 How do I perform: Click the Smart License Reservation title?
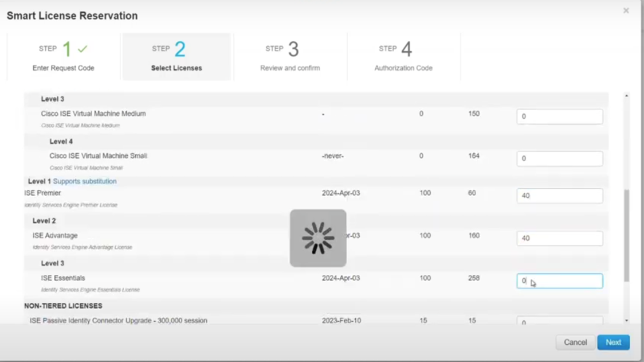pos(72,15)
